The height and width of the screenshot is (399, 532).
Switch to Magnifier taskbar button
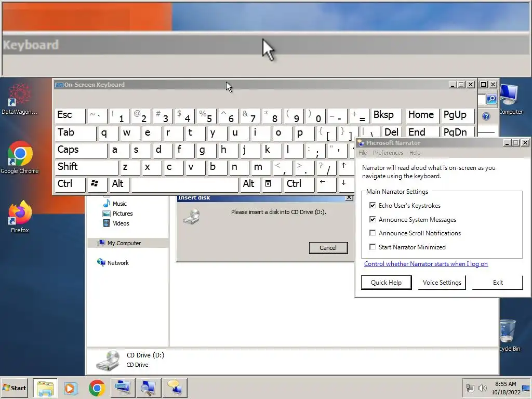click(149, 388)
